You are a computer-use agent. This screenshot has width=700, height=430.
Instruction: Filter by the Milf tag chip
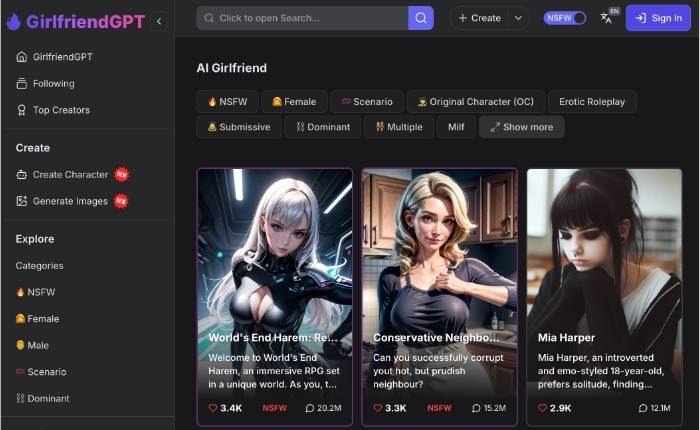[x=456, y=127]
